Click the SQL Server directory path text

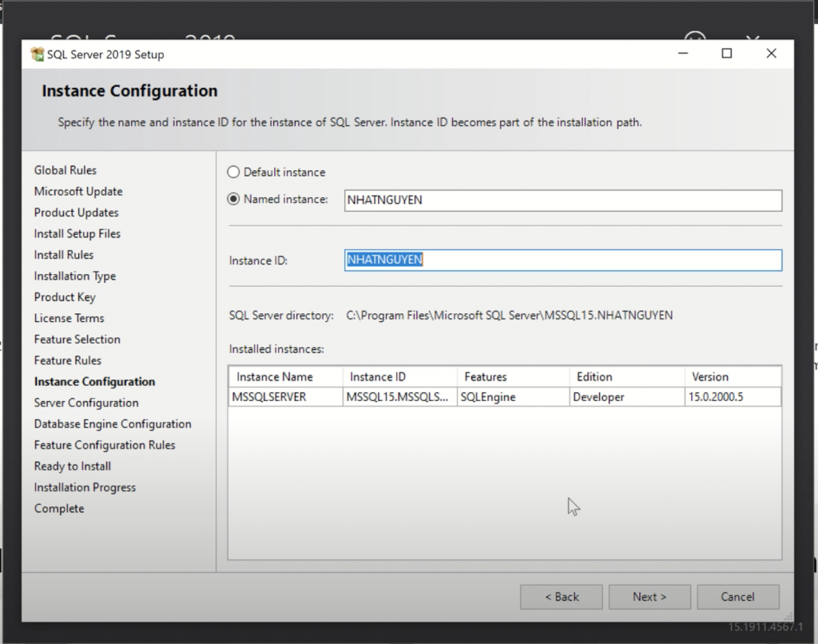[509, 316]
